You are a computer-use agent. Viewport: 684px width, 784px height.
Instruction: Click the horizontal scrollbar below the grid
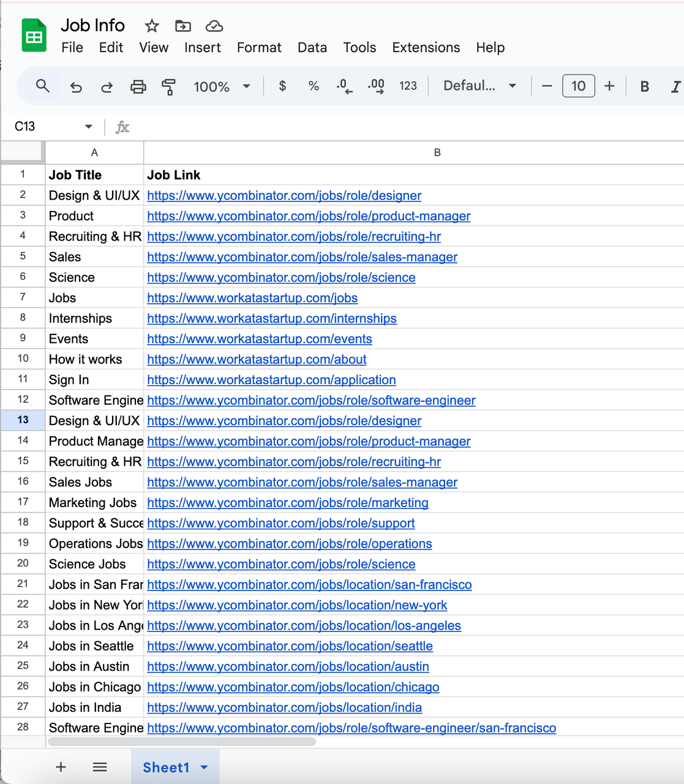click(182, 742)
